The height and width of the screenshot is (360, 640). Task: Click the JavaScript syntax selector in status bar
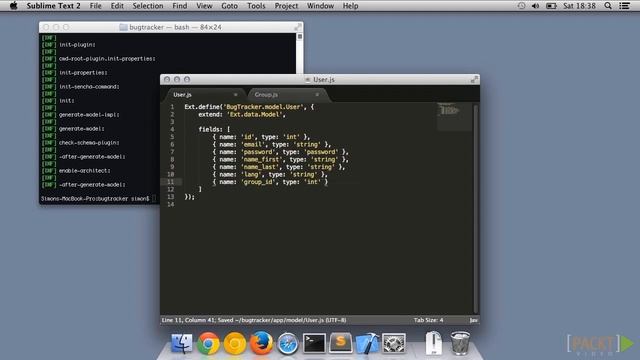[x=473, y=320]
